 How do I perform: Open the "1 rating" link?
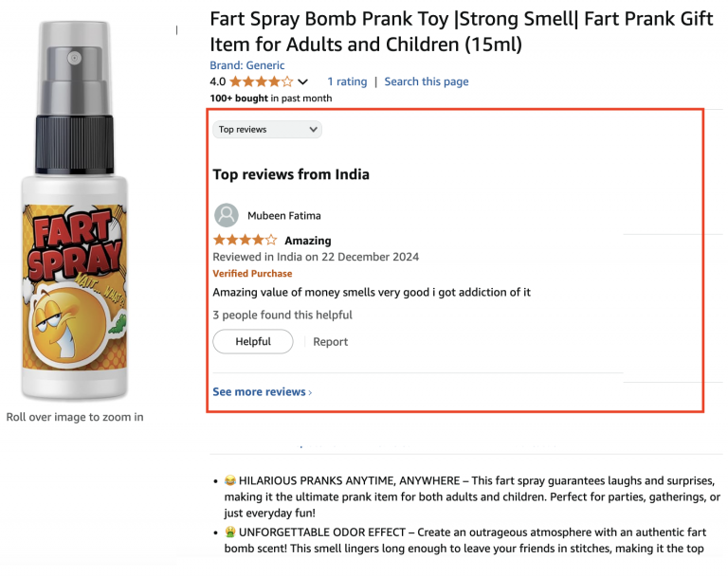(x=347, y=81)
